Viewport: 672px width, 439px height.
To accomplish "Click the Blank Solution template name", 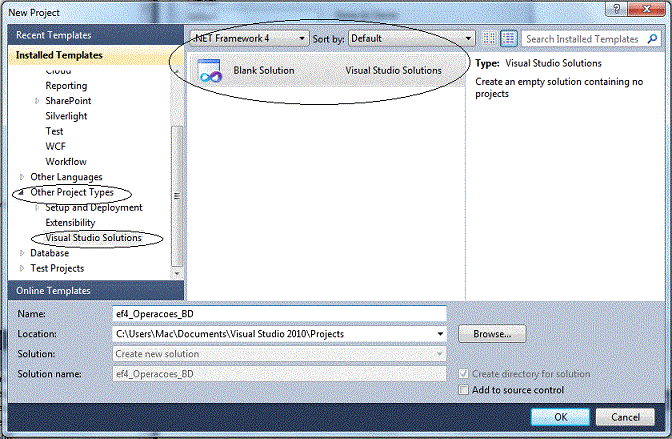I will click(264, 70).
